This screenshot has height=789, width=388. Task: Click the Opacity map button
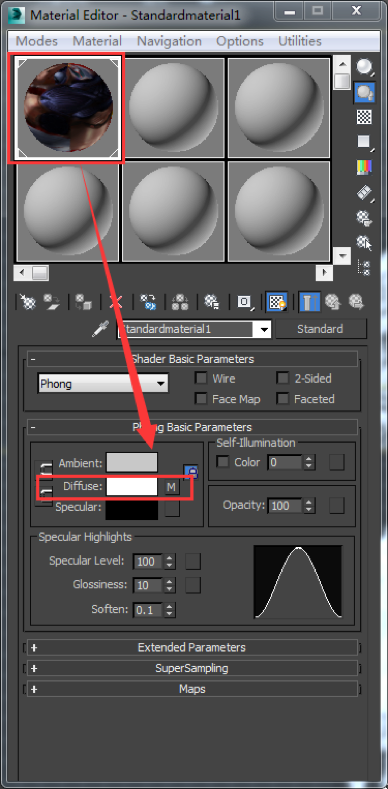coord(337,506)
